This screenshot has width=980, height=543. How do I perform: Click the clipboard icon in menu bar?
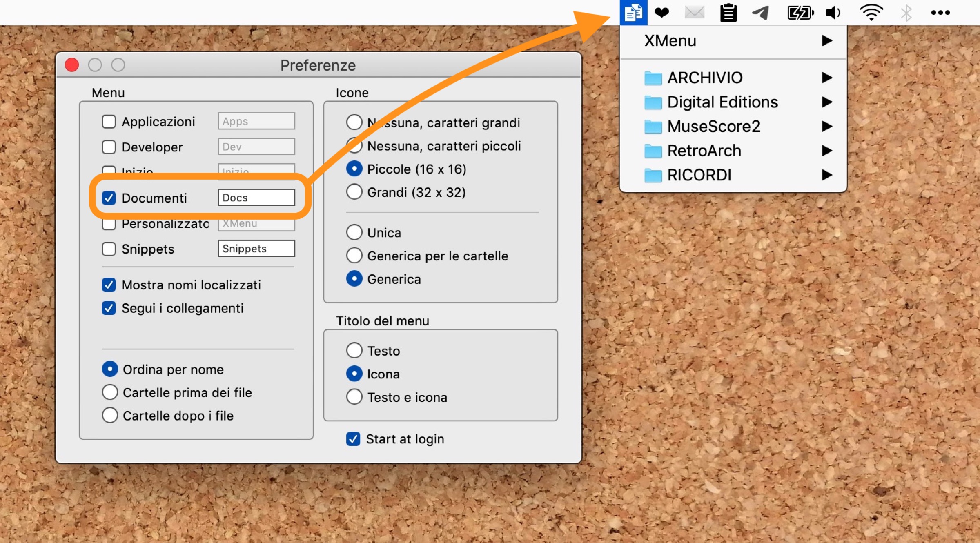pos(728,13)
